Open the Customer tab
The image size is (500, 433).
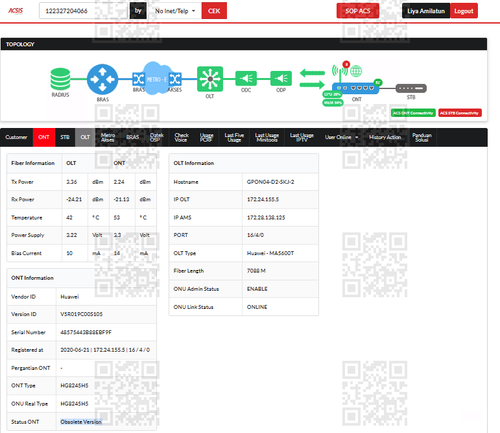point(16,137)
